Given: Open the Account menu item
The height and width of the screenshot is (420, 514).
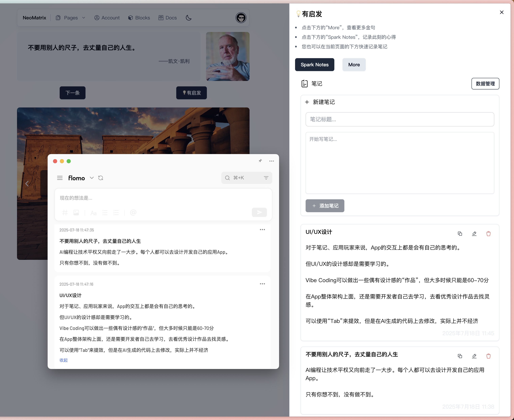Looking at the screenshot, I should (x=107, y=18).
